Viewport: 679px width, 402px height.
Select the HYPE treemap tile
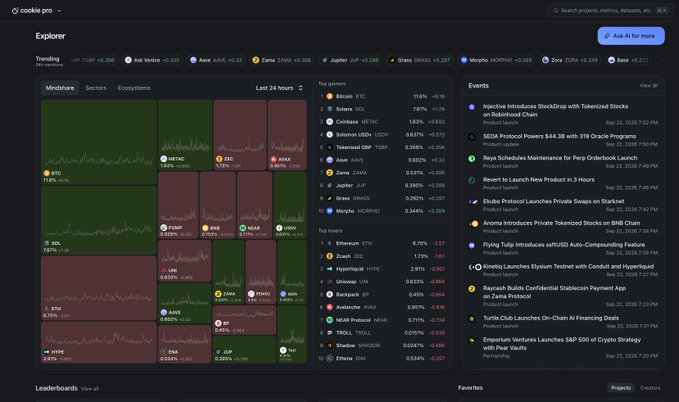99,342
